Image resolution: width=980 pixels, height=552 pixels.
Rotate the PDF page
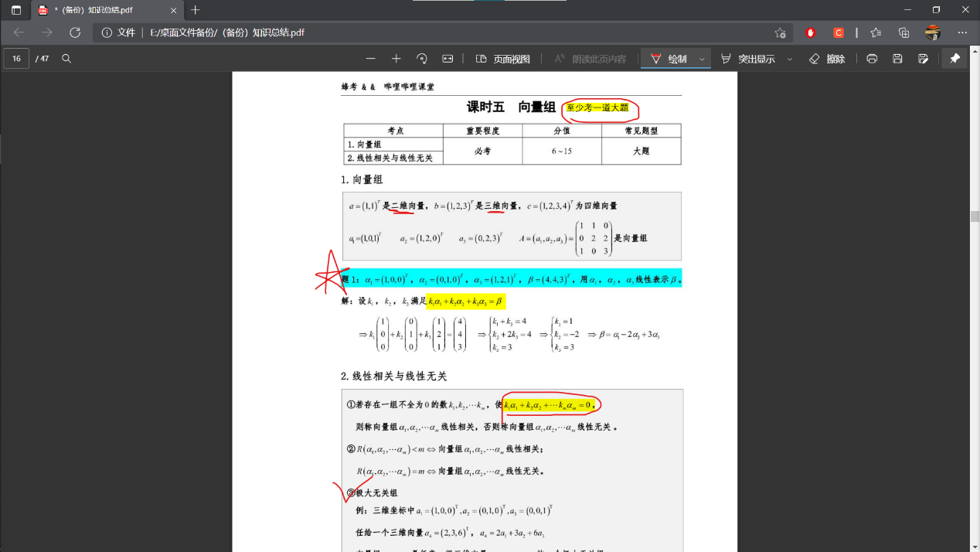point(422,59)
